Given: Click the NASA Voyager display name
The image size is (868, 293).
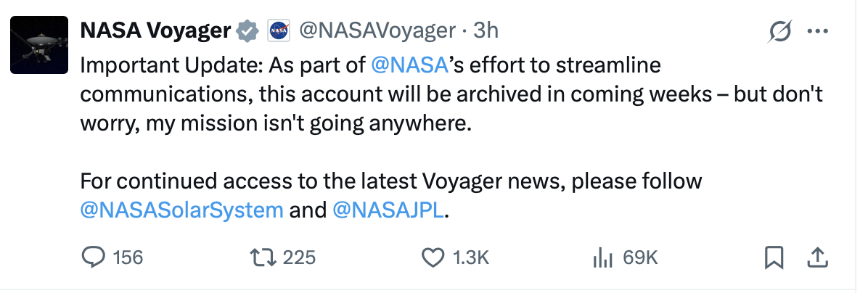Looking at the screenshot, I should 155,30.
